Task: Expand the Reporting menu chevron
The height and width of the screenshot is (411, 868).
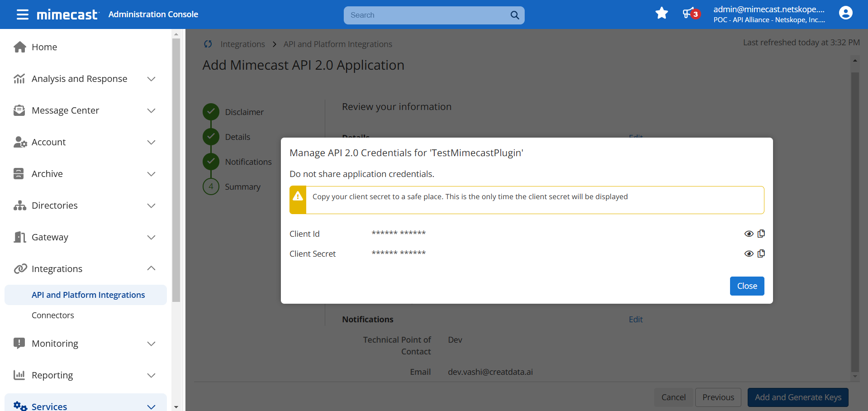Action: tap(152, 375)
